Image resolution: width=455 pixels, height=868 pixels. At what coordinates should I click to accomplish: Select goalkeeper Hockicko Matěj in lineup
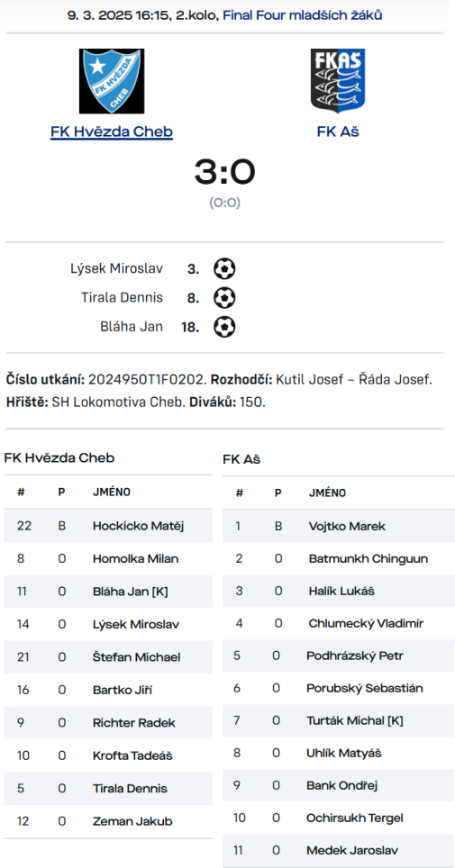[x=108, y=526]
